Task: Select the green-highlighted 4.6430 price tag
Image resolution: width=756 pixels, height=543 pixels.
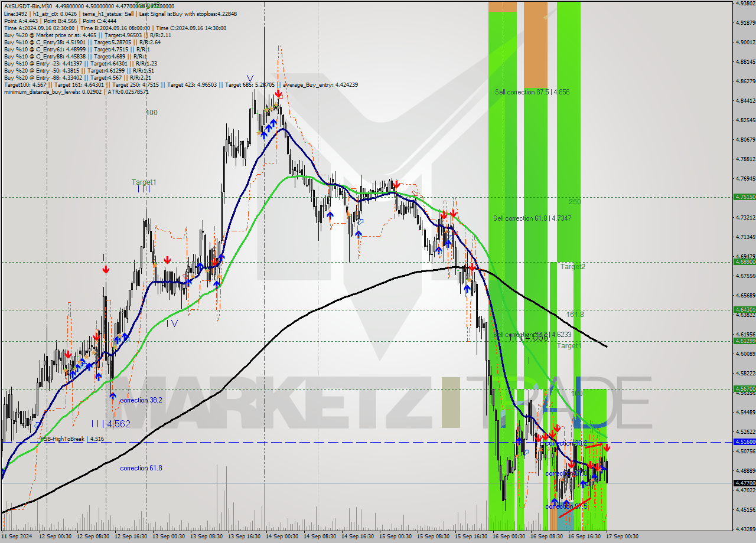Action: click(744, 309)
